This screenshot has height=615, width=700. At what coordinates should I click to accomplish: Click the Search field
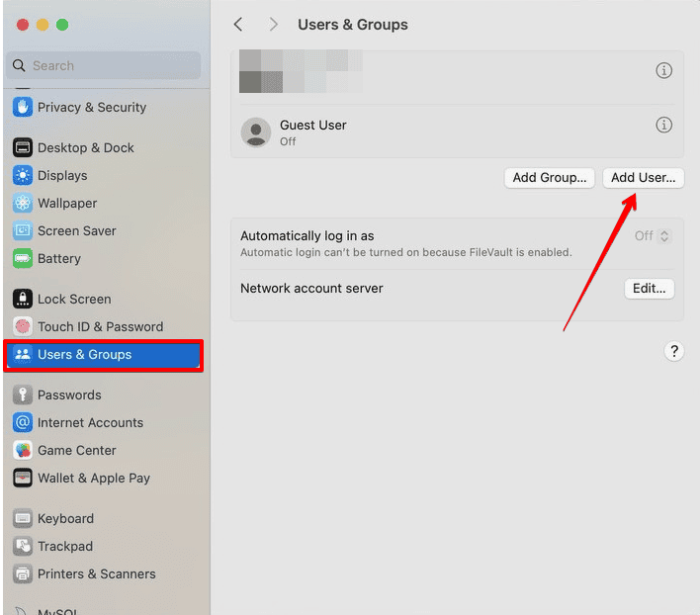(x=104, y=65)
